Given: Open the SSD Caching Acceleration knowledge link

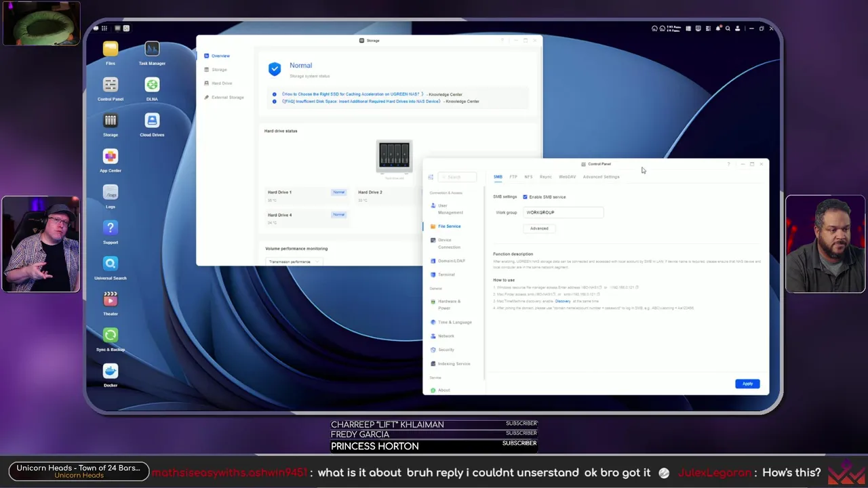Looking at the screenshot, I should (353, 94).
